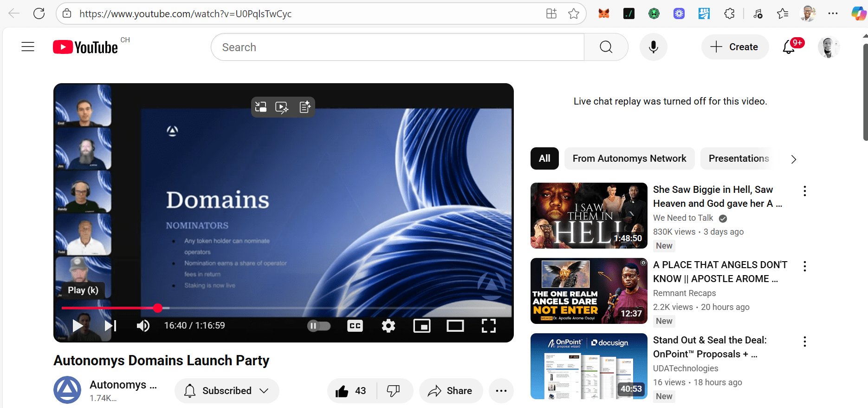
Task: Click the Autonomys Domains Launch Party title
Action: point(161,361)
